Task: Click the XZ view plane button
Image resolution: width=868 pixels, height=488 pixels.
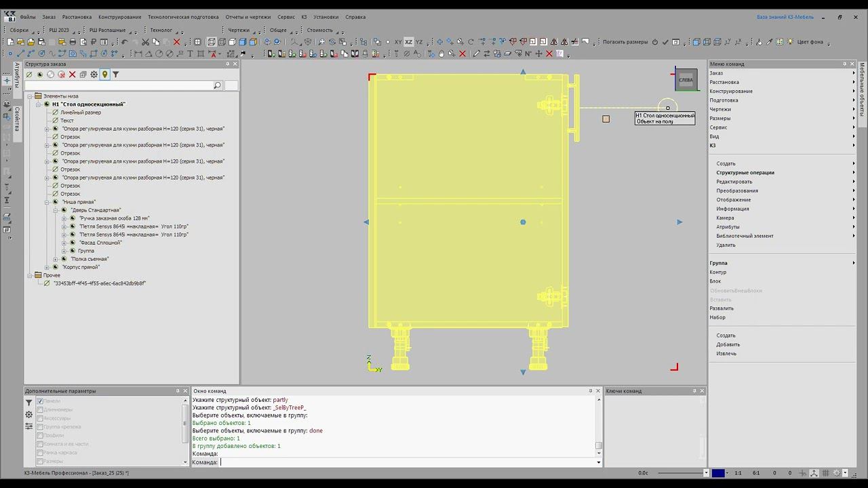Action: [408, 42]
